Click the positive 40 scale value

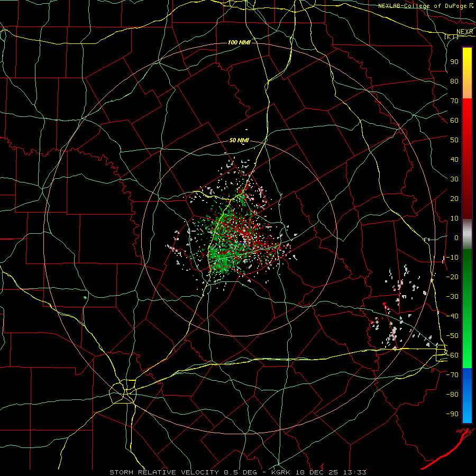[x=454, y=159]
